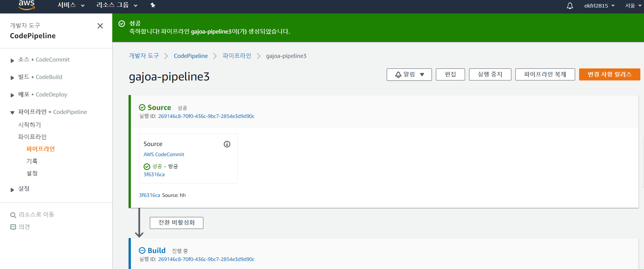The height and width of the screenshot is (269, 644).
Task: Expand the 빌드 CodeBuild section
Action: click(x=12, y=78)
